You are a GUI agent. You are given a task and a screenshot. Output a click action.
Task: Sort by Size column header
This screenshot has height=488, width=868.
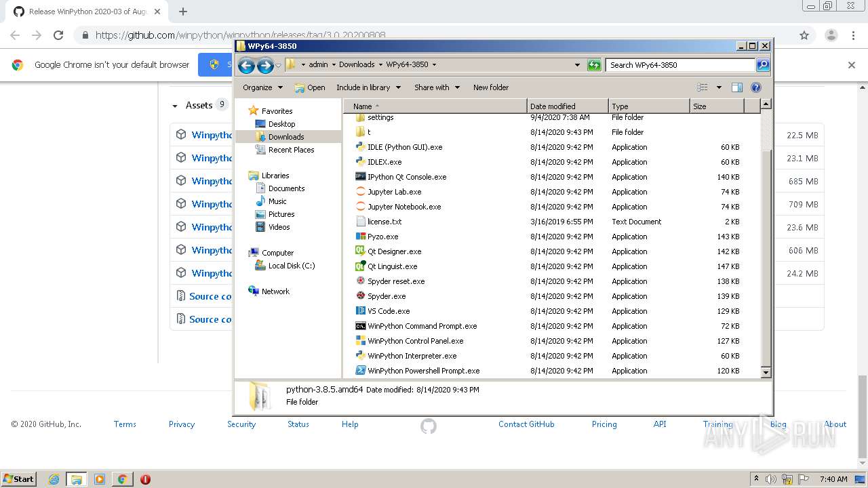[x=717, y=106]
